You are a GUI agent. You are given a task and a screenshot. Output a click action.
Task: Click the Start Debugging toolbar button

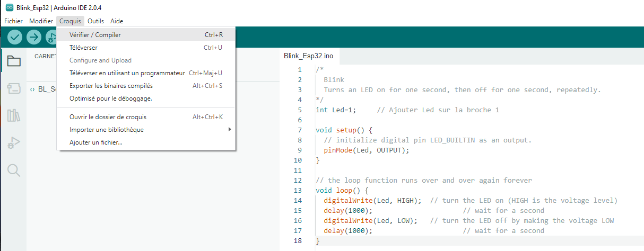coord(51,37)
